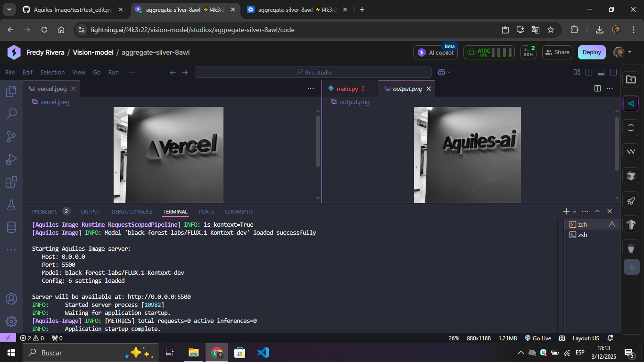Toggle the secondary side bar layout

pos(613,72)
